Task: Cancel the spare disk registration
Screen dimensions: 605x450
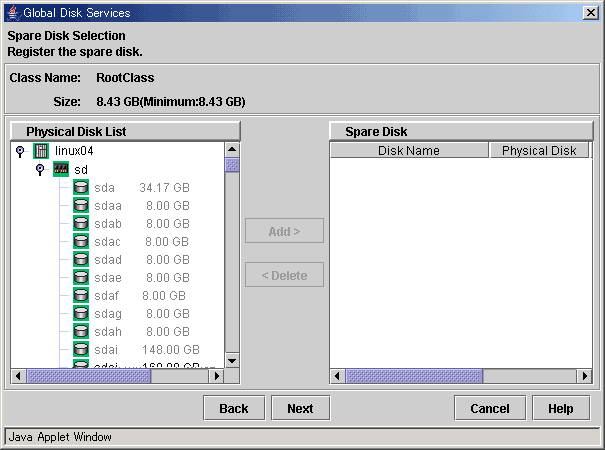Action: pos(489,408)
